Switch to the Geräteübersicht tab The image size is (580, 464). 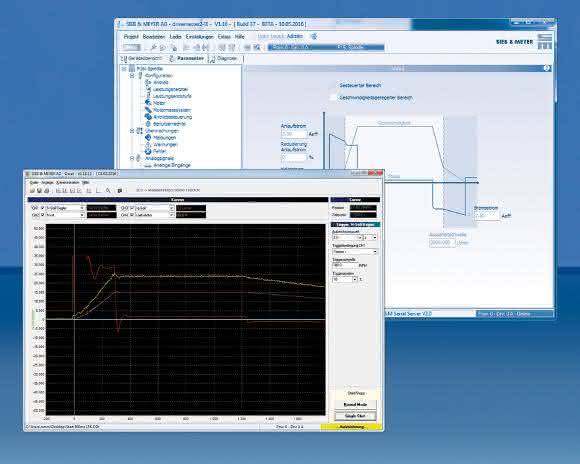(142, 58)
